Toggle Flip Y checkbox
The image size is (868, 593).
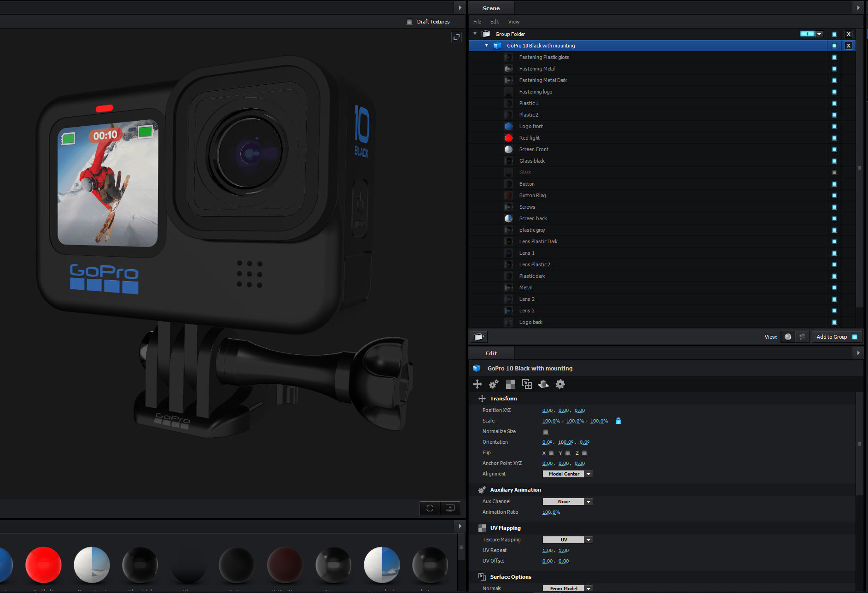[568, 453]
